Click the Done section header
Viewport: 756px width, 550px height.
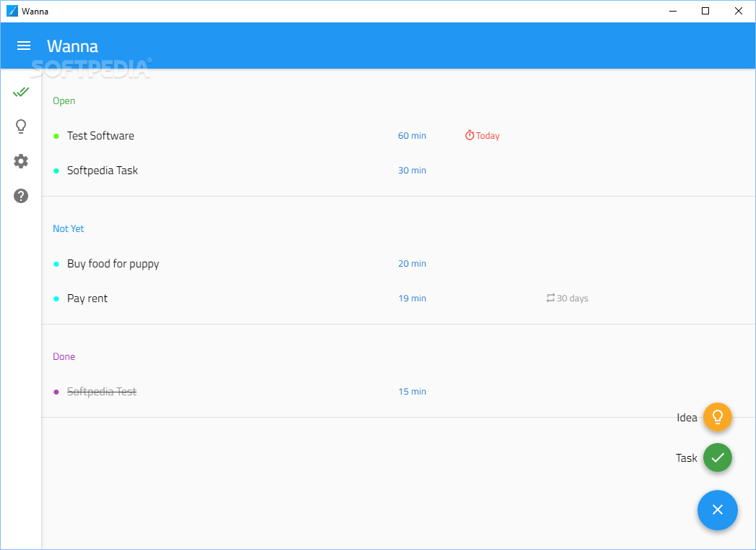[64, 356]
